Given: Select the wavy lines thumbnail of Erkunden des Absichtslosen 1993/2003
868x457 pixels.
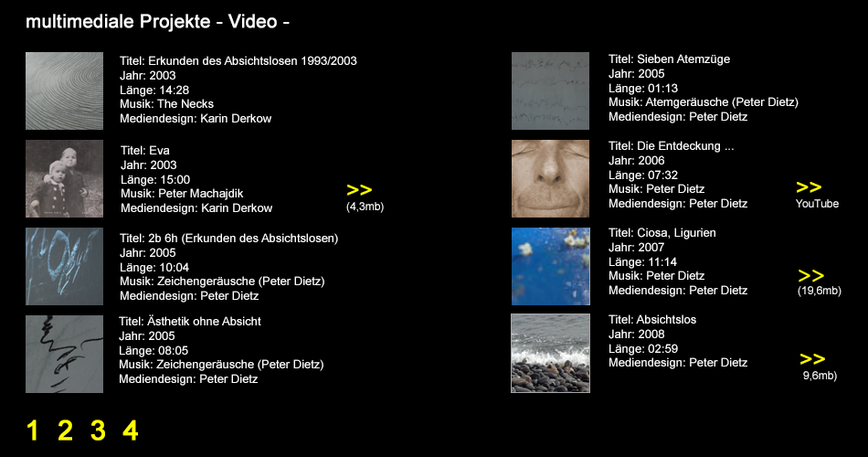Looking at the screenshot, I should tap(64, 90).
